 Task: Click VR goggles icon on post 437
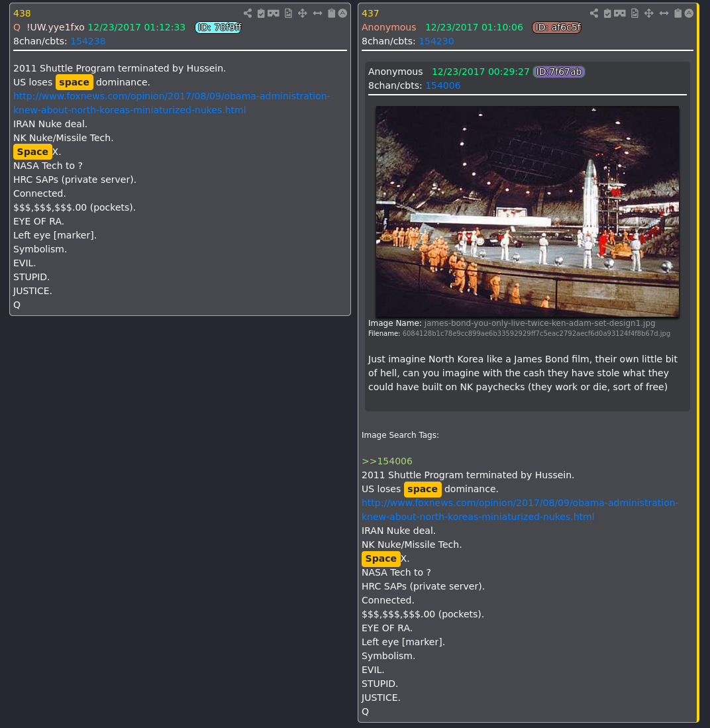(620, 13)
